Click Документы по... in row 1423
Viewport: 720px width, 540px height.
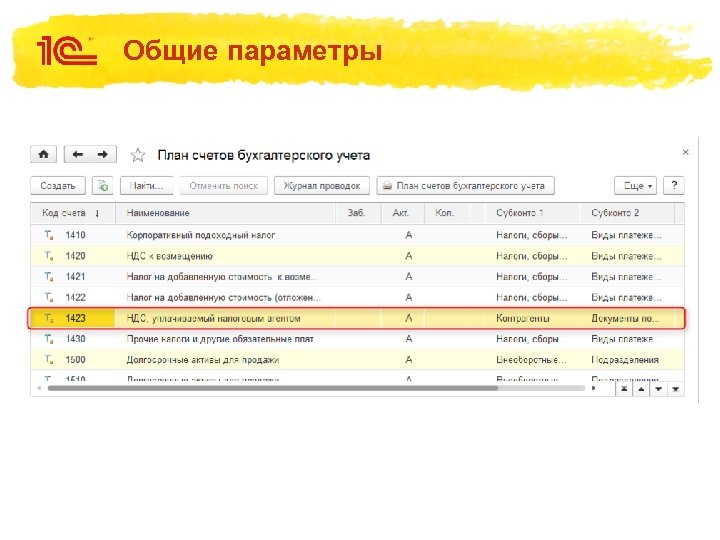pyautogui.click(x=625, y=318)
